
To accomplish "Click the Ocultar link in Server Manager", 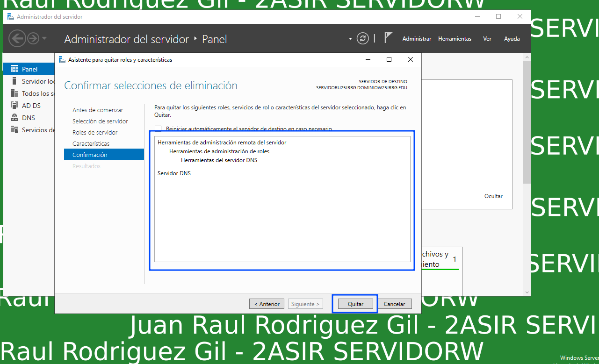I will 493,196.
